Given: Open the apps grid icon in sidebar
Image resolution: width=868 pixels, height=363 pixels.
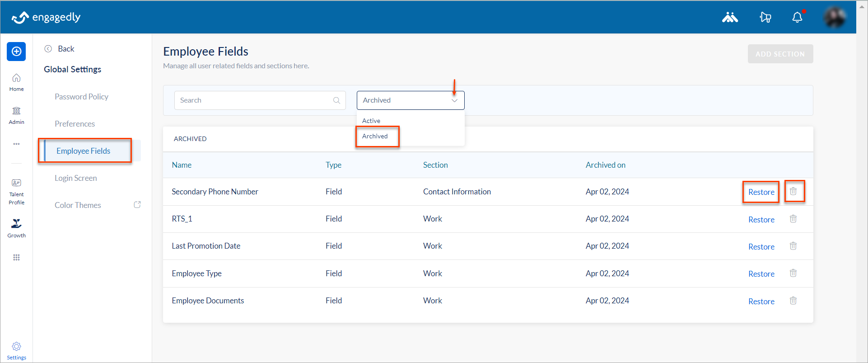Looking at the screenshot, I should point(16,258).
